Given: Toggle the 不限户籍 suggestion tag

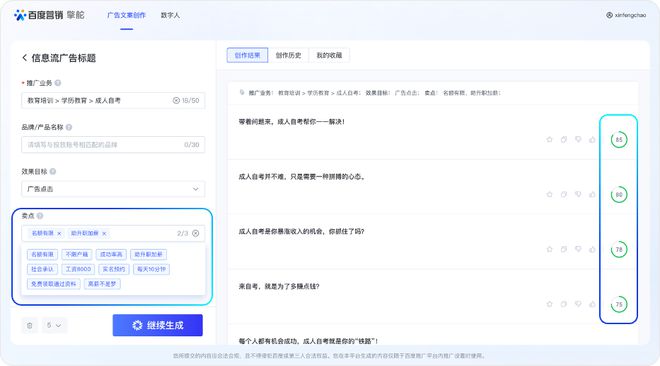Looking at the screenshot, I should (x=77, y=255).
